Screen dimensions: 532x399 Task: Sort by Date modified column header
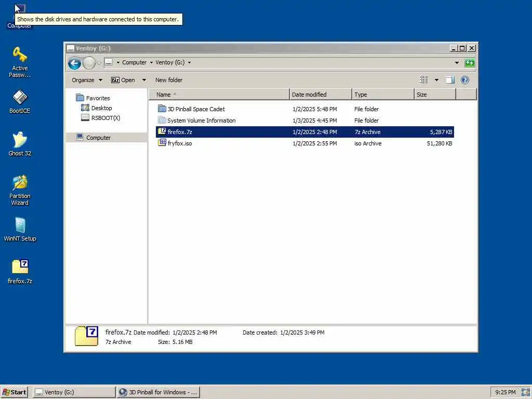click(321, 95)
